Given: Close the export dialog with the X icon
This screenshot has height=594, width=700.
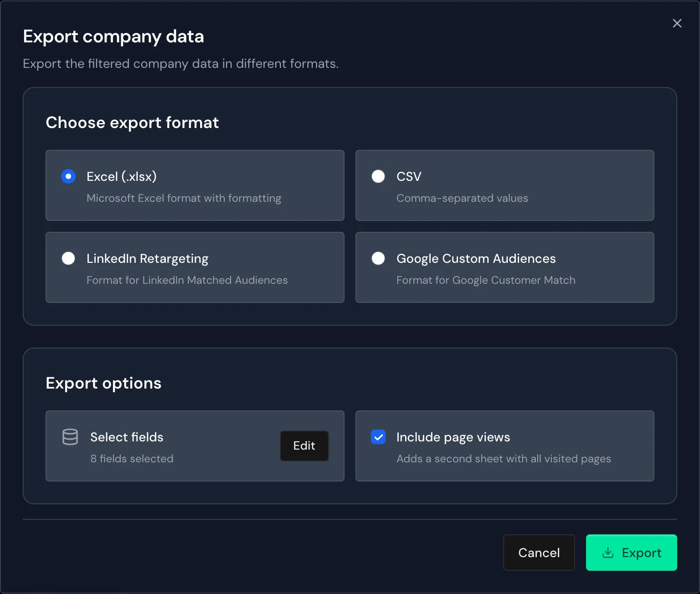Looking at the screenshot, I should tap(677, 23).
